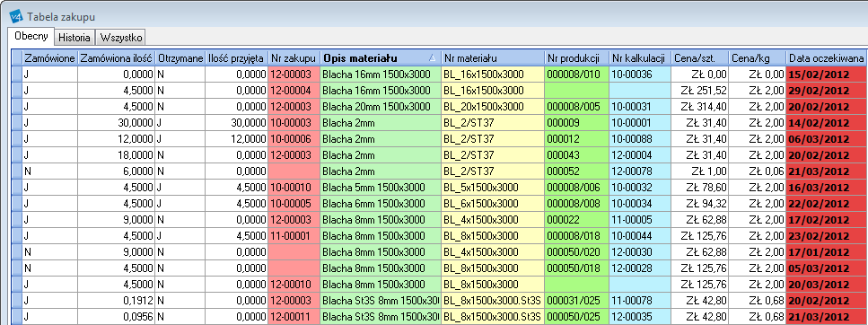
Task: Click ordered quantity cell 30,0000
Action: coord(117,122)
